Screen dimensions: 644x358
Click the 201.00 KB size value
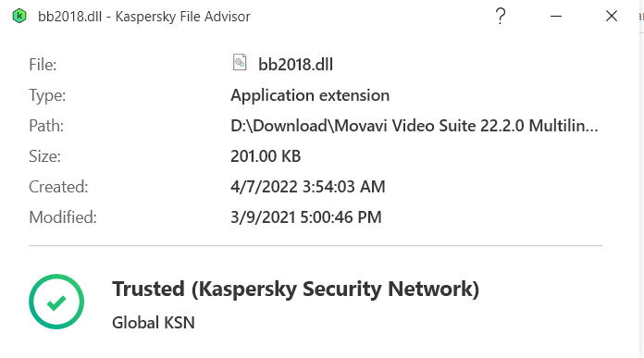(266, 156)
